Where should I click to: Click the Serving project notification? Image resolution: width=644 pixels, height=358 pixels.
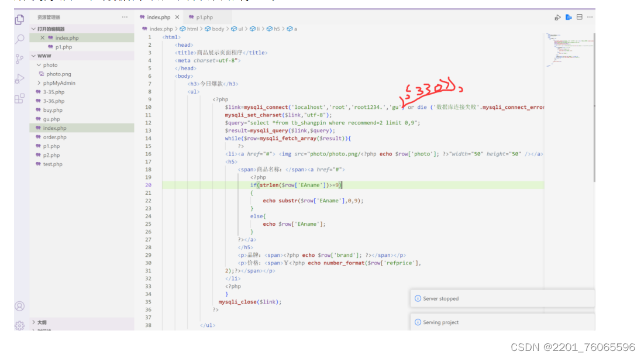[502, 322]
